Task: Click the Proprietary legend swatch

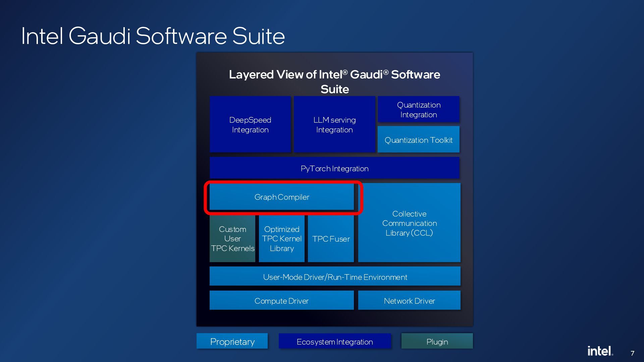Action: tap(232, 341)
